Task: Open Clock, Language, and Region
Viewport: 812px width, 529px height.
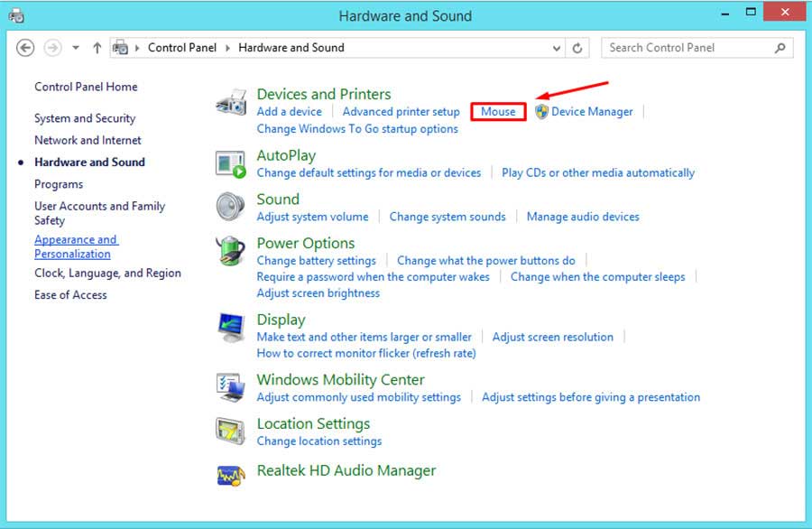Action: click(x=107, y=273)
